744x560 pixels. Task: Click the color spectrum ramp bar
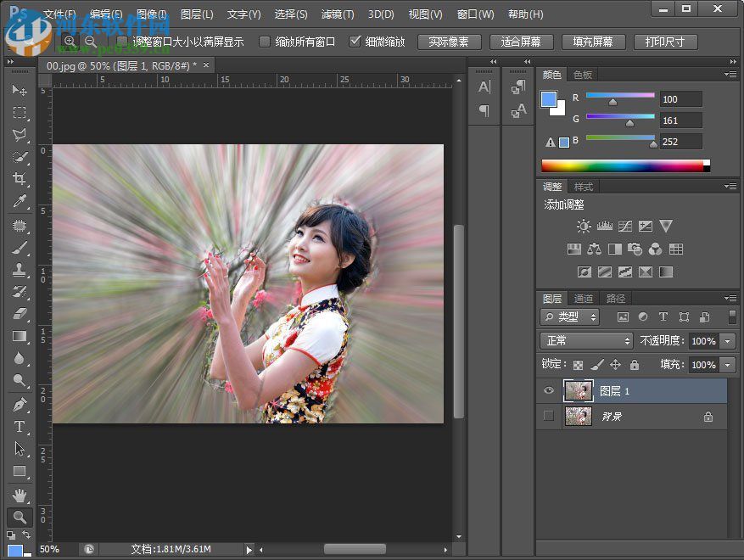point(624,165)
